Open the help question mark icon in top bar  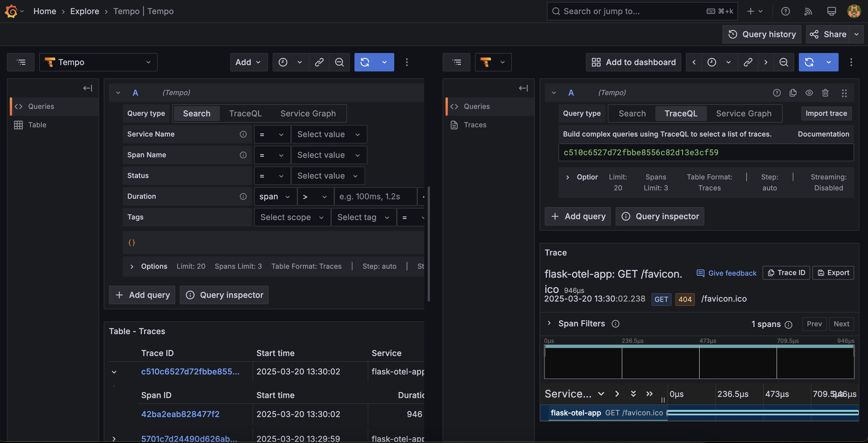tap(786, 12)
